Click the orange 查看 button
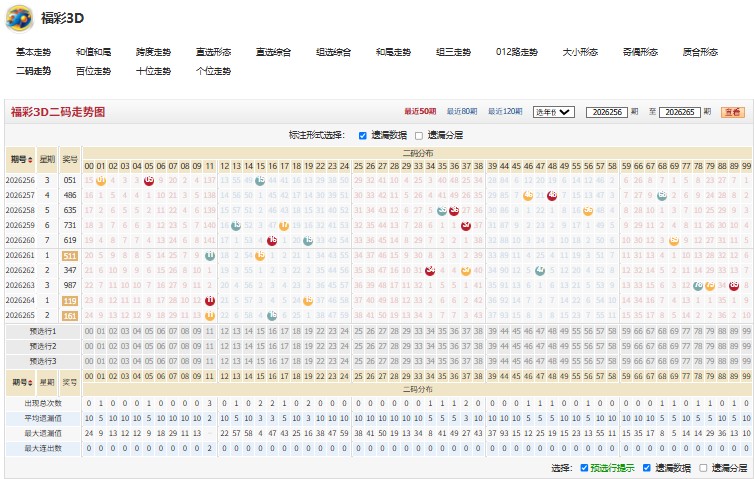Screen dimensions: 754x479 tap(733, 112)
